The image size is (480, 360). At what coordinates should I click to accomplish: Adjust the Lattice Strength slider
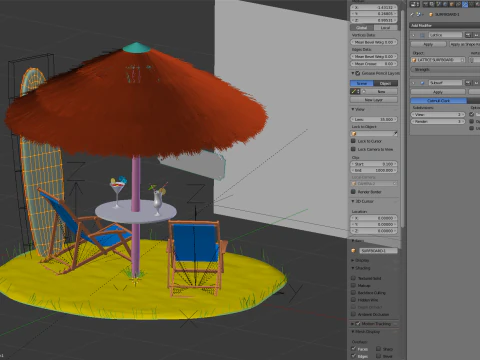[445, 70]
